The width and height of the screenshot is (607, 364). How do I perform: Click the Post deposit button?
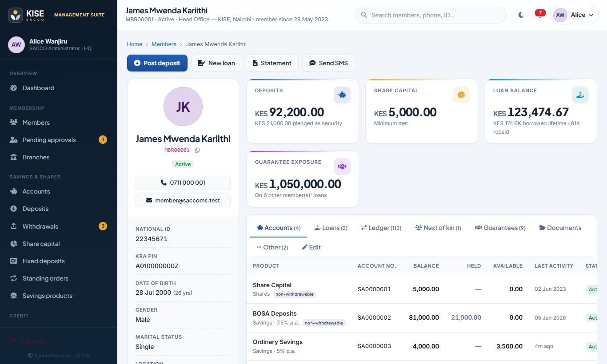coord(157,63)
